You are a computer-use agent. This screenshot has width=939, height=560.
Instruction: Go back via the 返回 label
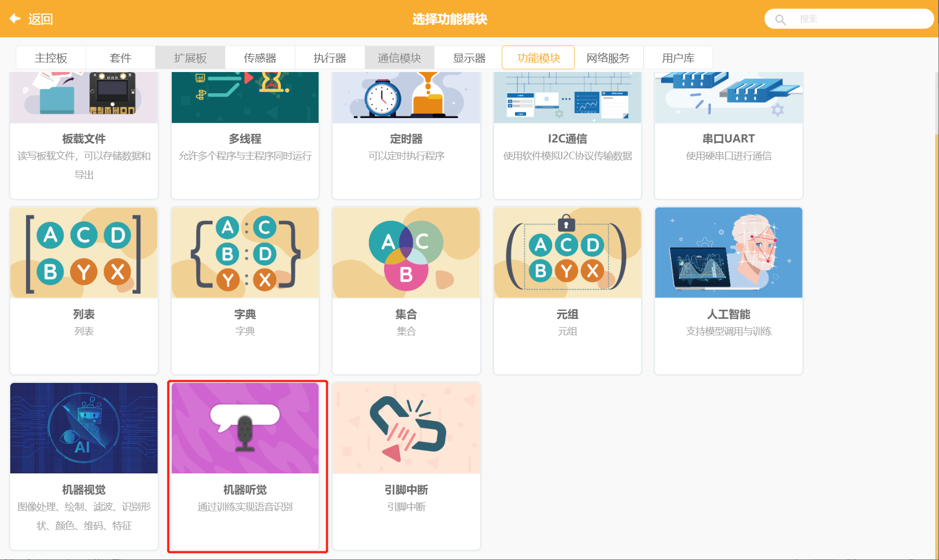(x=41, y=19)
